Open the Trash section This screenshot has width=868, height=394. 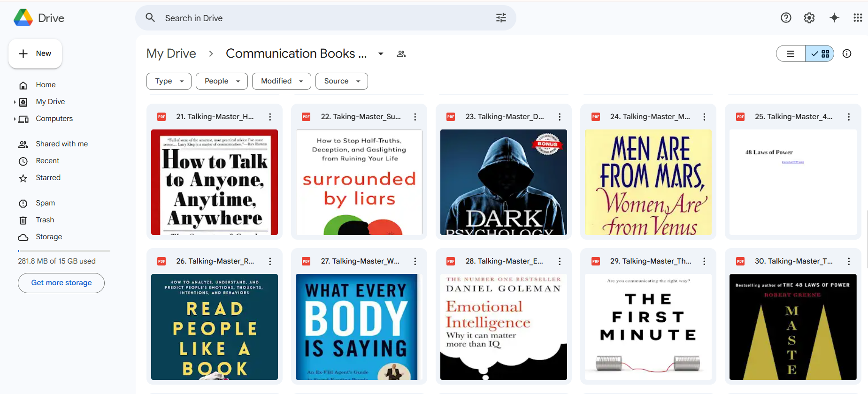click(45, 220)
